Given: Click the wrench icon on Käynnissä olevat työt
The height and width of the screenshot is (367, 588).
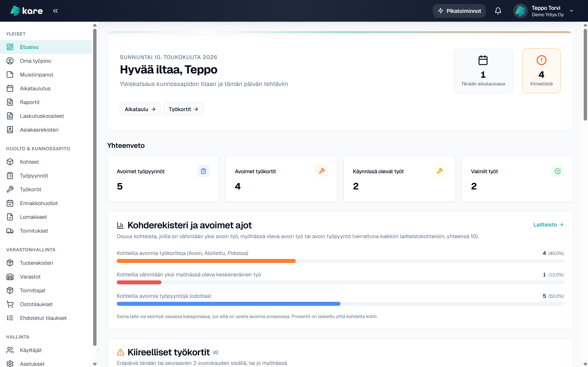Looking at the screenshot, I should 440,171.
